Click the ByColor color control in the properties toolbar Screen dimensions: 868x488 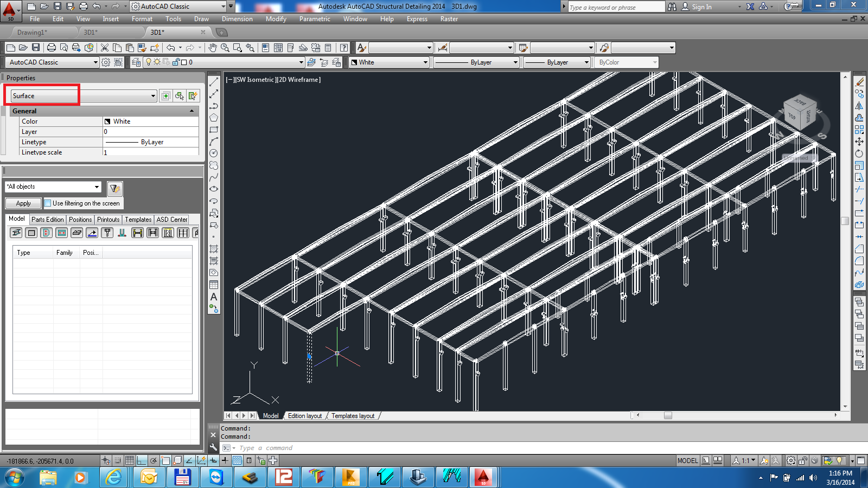coord(626,62)
